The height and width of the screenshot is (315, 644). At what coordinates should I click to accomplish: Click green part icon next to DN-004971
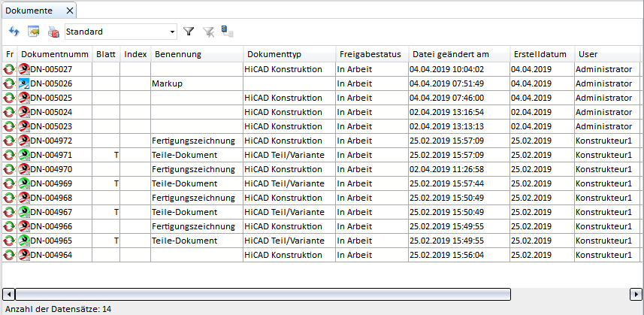coord(24,155)
